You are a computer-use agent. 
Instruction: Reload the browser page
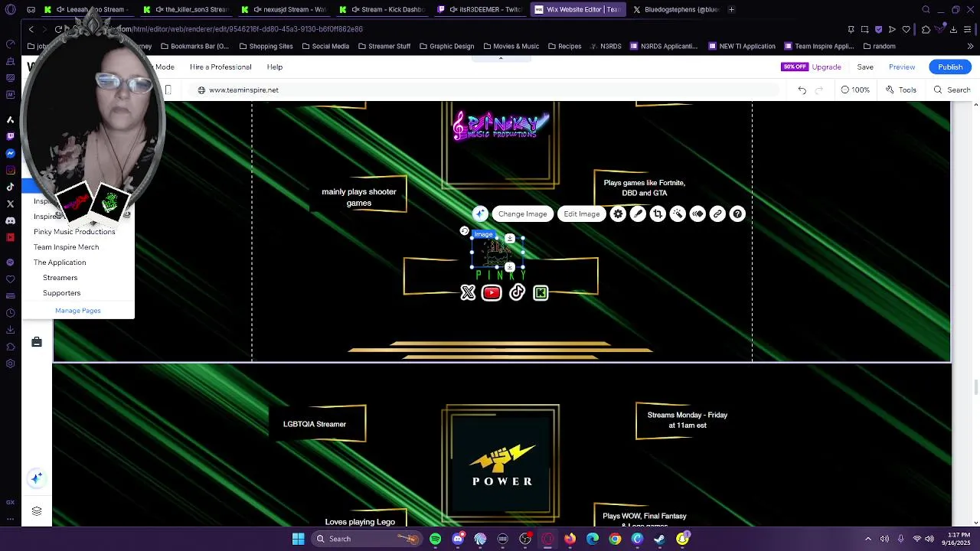click(x=58, y=29)
